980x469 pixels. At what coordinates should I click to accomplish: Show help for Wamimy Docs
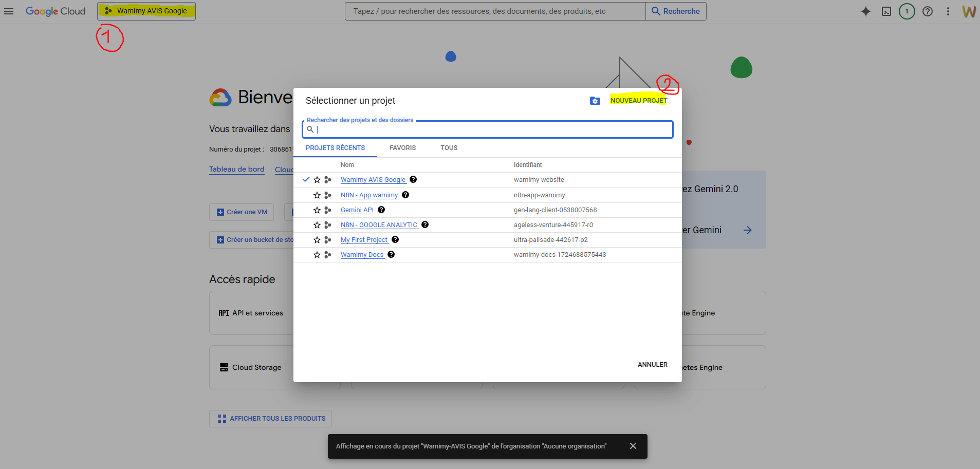click(x=391, y=254)
